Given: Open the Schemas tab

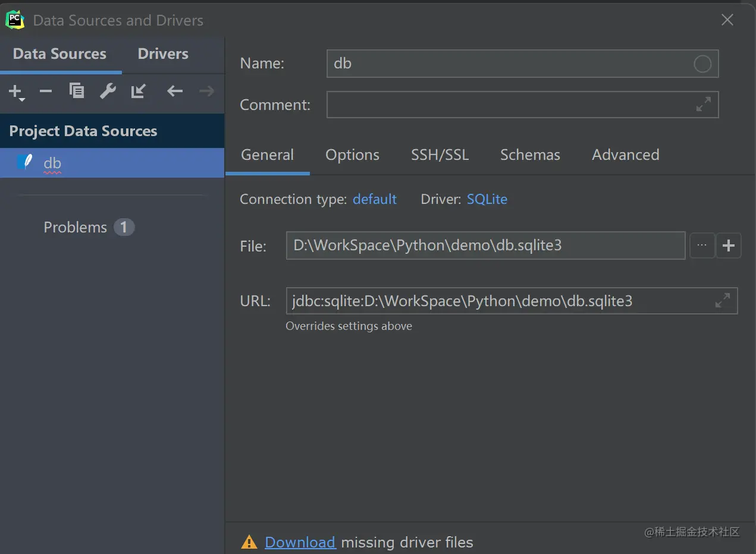Looking at the screenshot, I should pos(530,155).
